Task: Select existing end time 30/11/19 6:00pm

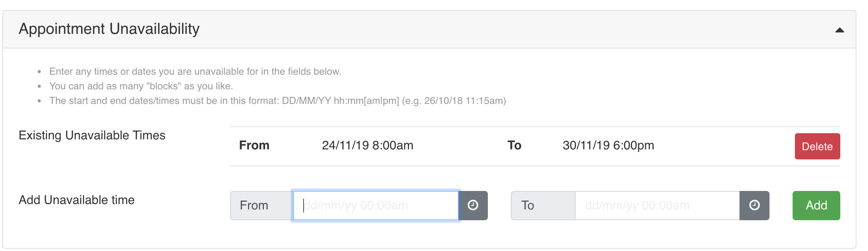Action: coord(608,146)
